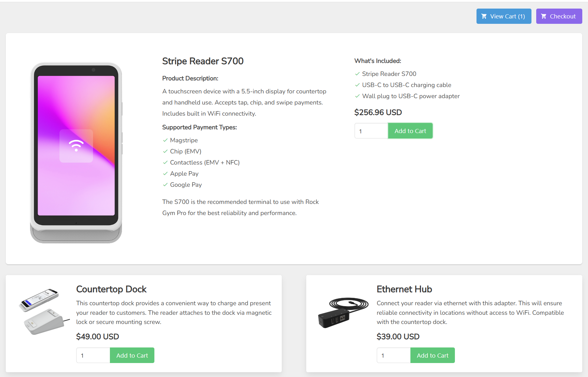588x377 pixels.
Task: Click the Stripe Reader S700 title
Action: (203, 61)
